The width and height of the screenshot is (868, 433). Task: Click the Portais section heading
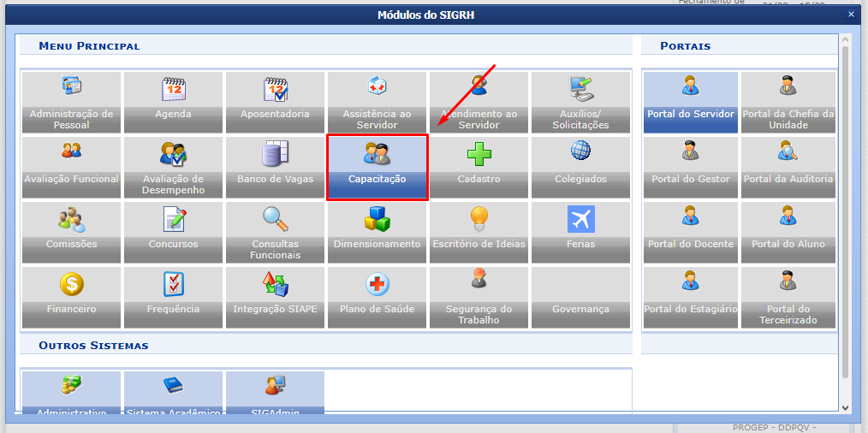coord(686,46)
